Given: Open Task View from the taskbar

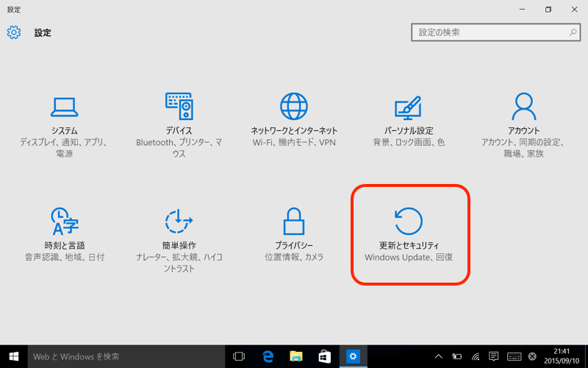Looking at the screenshot, I should pos(239,356).
